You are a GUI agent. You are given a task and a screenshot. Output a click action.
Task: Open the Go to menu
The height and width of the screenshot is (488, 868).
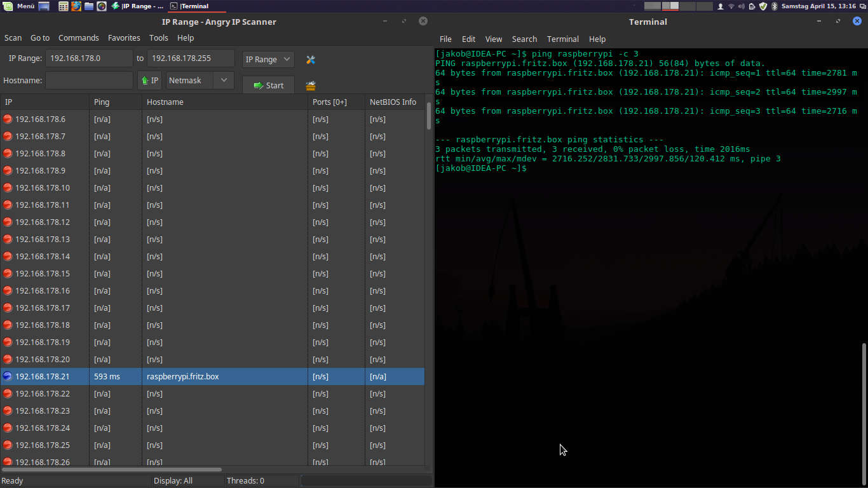[40, 37]
